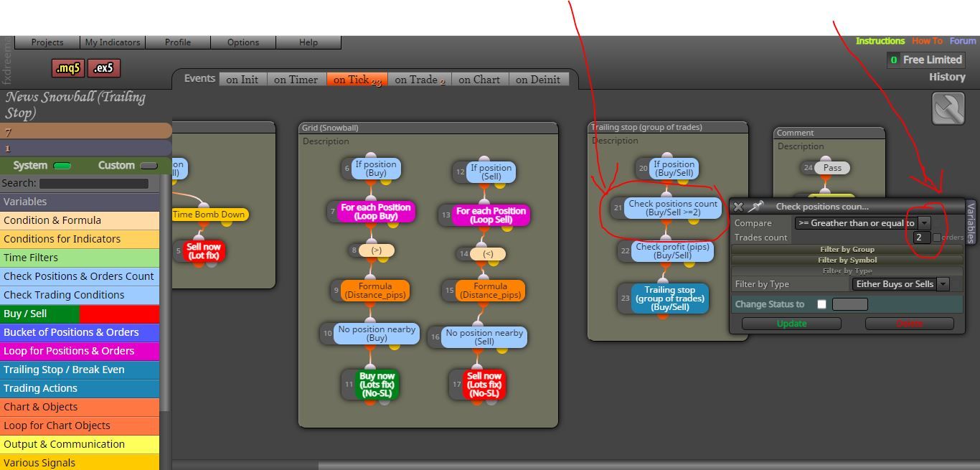Export project as .mq5 file
Viewport: 980px width, 470px height.
point(68,68)
